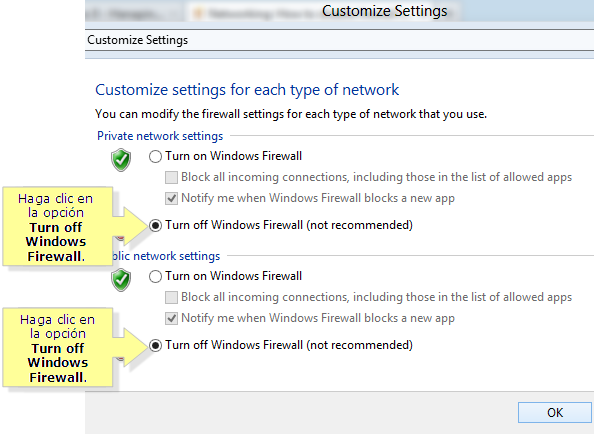Check Block all incoming connections in Public settings
The height and width of the screenshot is (438, 594).
(x=171, y=297)
